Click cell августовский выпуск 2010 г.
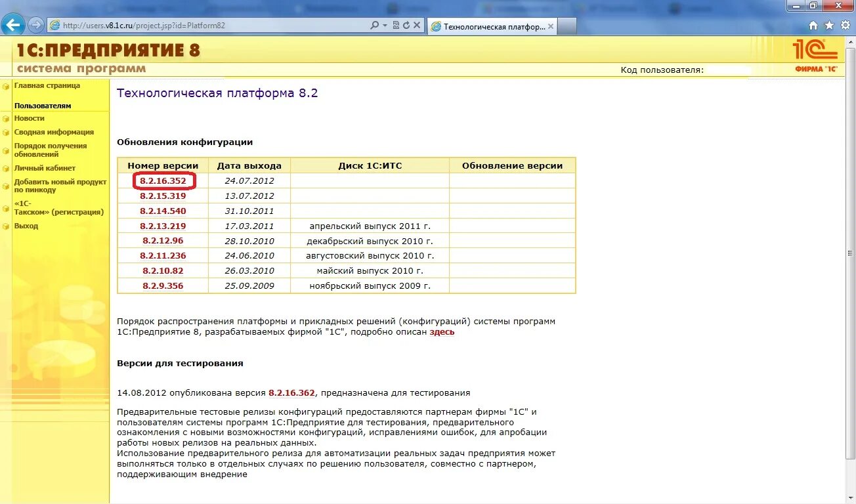 pos(370,255)
